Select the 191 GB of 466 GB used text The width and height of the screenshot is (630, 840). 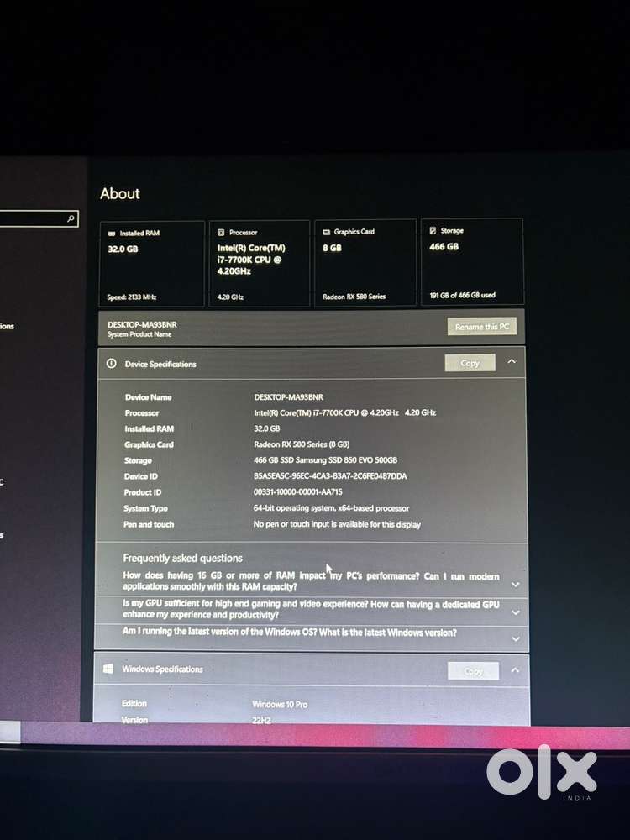coord(462,295)
